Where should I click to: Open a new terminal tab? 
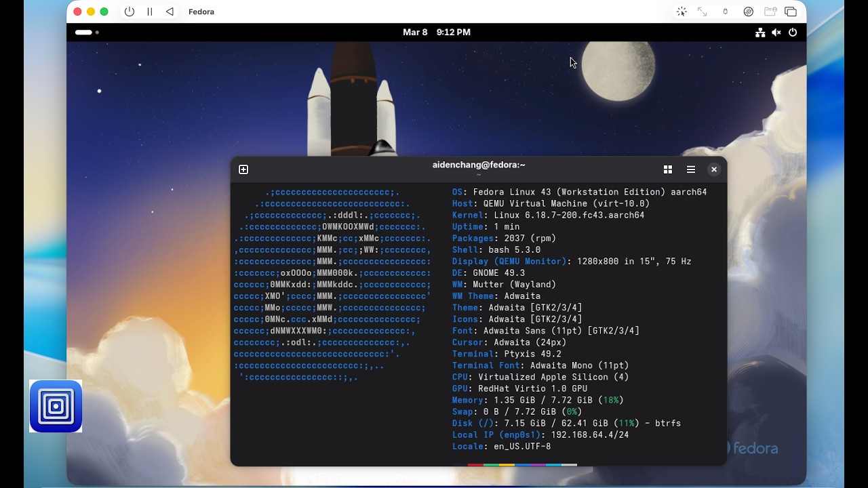pyautogui.click(x=243, y=169)
